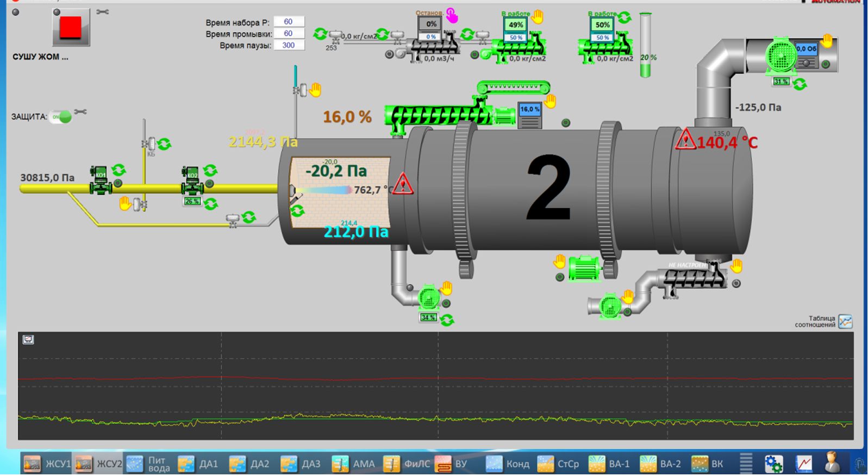Edit the Время промывки field
868x476 pixels.
tap(289, 33)
